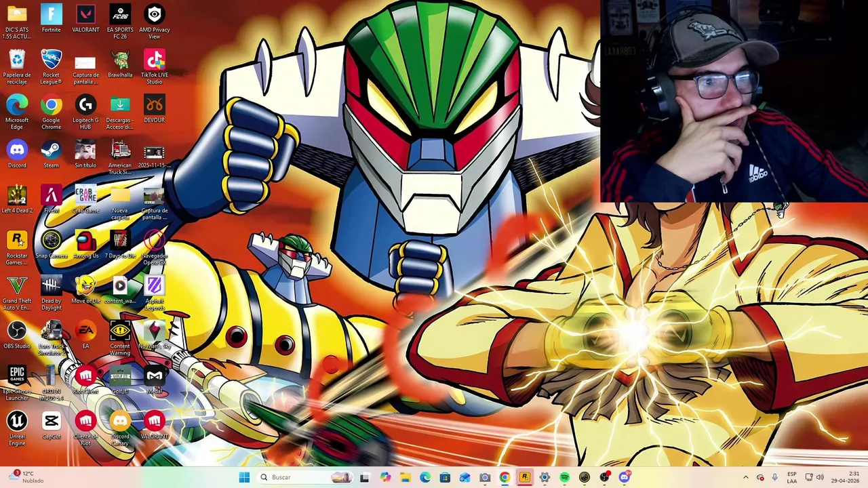Image resolution: width=868 pixels, height=488 pixels.
Task: Open Discord desktop shortcut
Action: click(17, 155)
